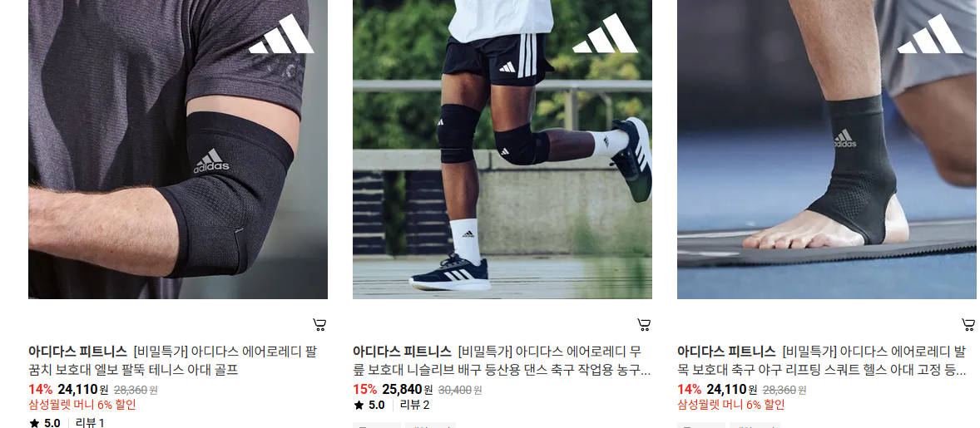Select the 25,840원 discounted price
Image resolution: width=980 pixels, height=428 pixels.
click(408, 390)
